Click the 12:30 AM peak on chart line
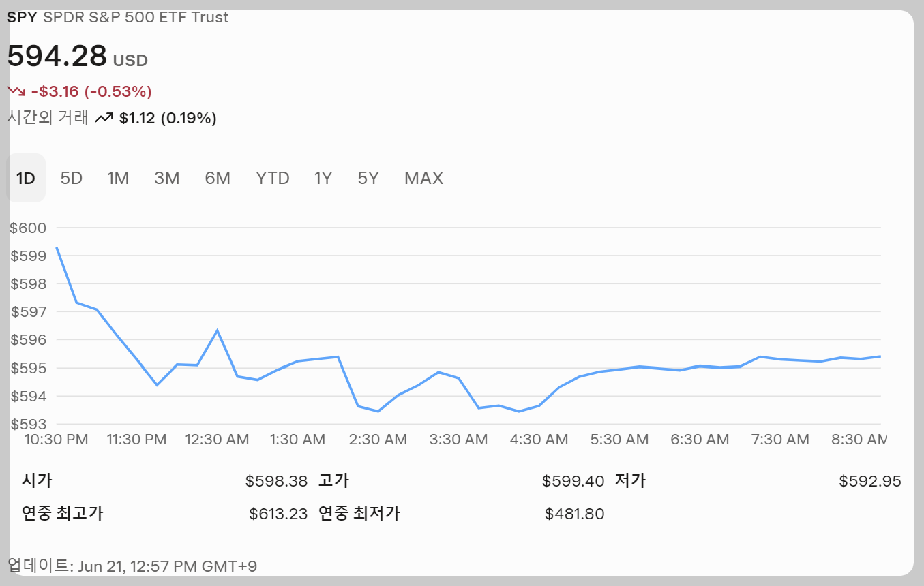This screenshot has height=586, width=924. (x=217, y=330)
